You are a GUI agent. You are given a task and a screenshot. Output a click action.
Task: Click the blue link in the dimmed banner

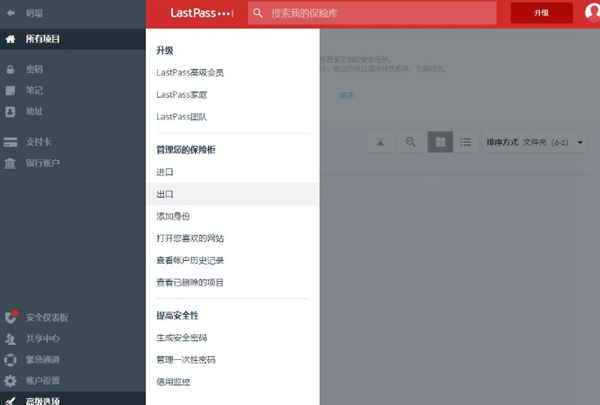[347, 96]
